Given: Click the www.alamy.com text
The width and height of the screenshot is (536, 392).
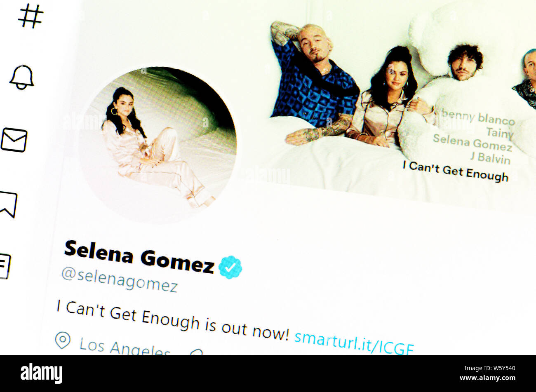Looking at the screenshot, I should [487, 378].
